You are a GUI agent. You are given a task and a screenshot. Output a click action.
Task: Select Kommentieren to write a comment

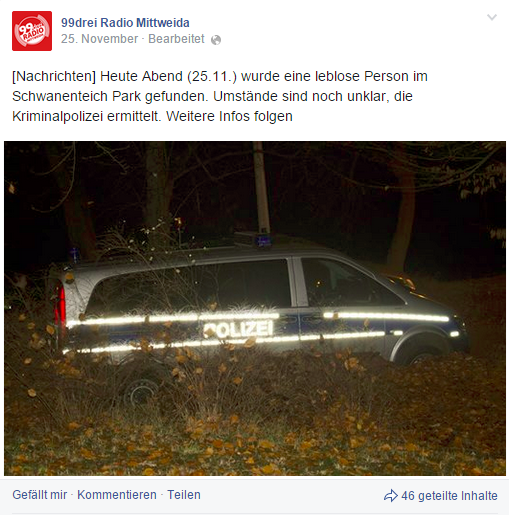pos(117,495)
